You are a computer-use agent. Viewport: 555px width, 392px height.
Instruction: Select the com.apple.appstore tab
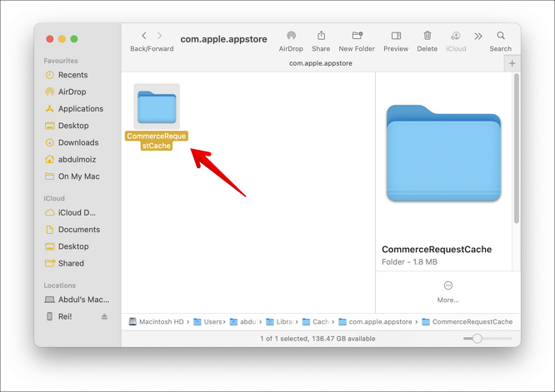pos(320,63)
